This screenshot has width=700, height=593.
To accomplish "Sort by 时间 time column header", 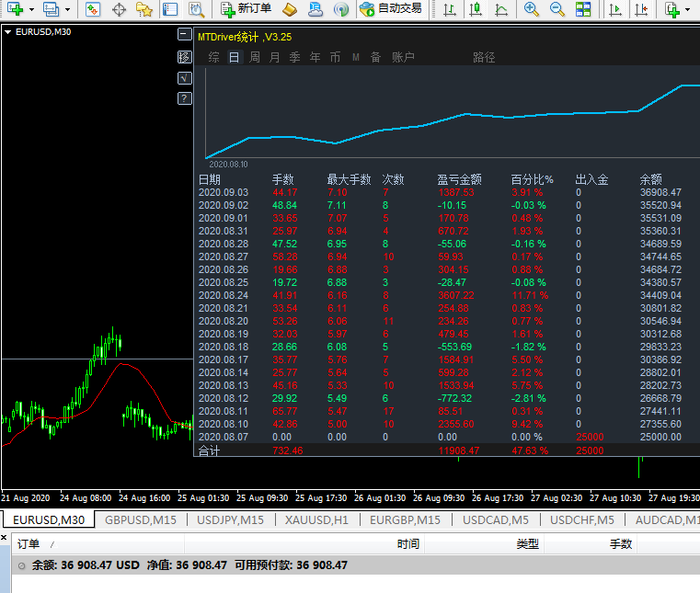I will click(x=304, y=544).
